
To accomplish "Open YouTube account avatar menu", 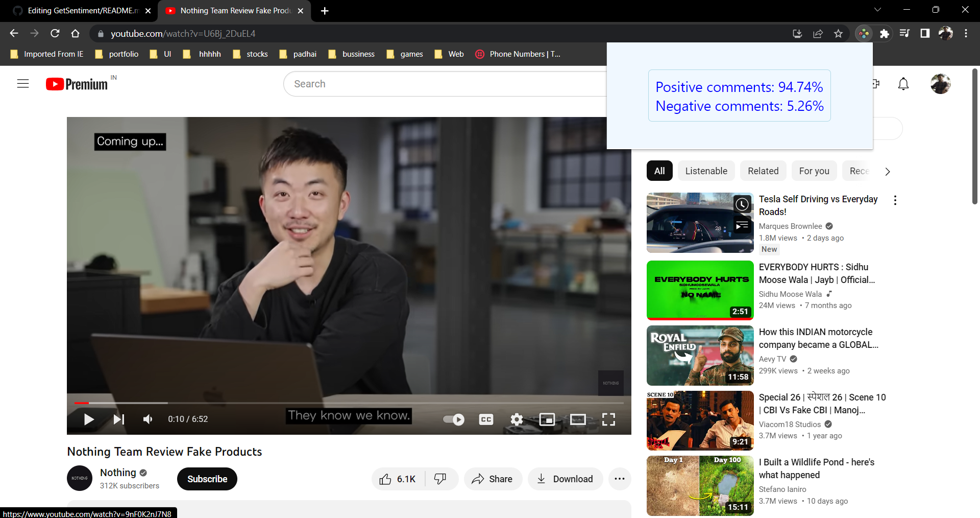I will pyautogui.click(x=940, y=84).
